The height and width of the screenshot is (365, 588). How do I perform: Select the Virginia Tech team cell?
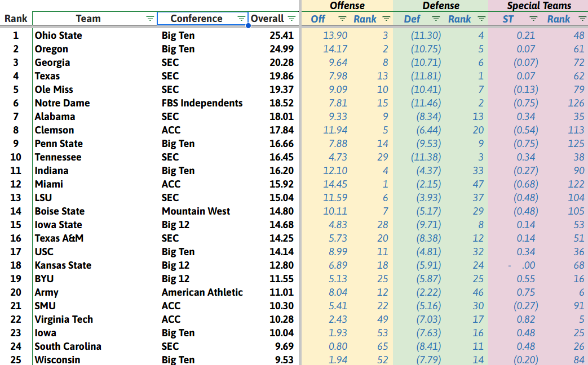64,319
